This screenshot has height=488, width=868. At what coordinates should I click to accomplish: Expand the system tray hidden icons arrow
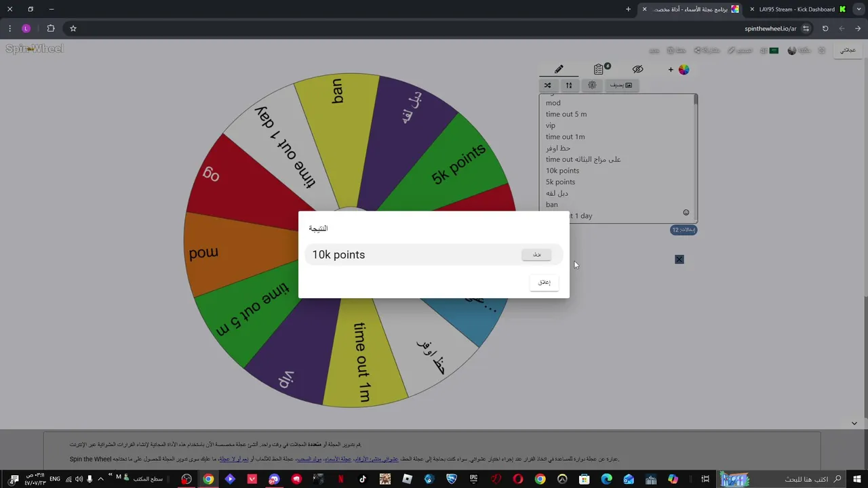[101, 479]
